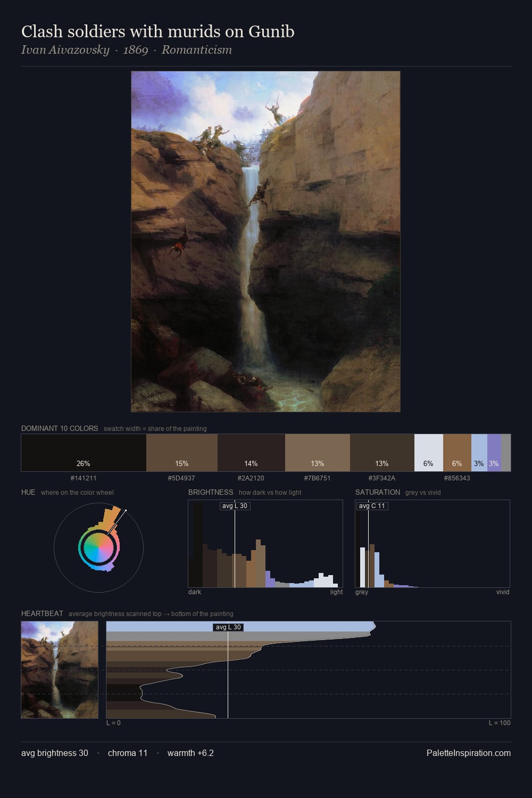
Task: Click the hex label #856343
Action: [x=457, y=478]
